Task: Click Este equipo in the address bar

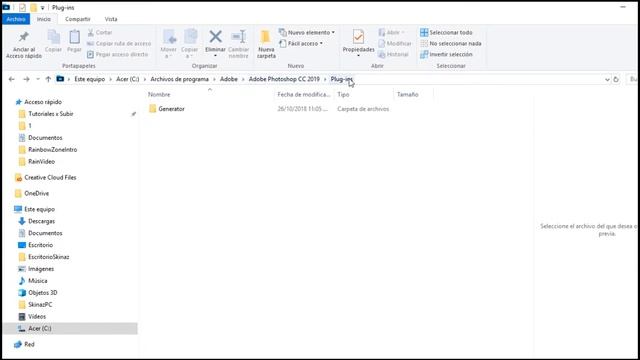Action: point(89,79)
